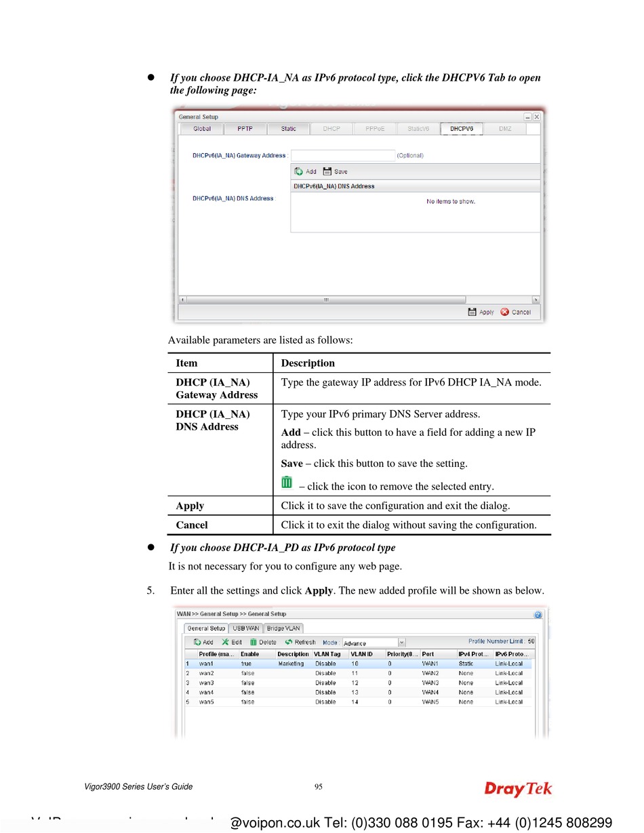This screenshot has width=644, height=833.
Task: Select the wan1 profile row
Action: pyautogui.click(x=359, y=664)
